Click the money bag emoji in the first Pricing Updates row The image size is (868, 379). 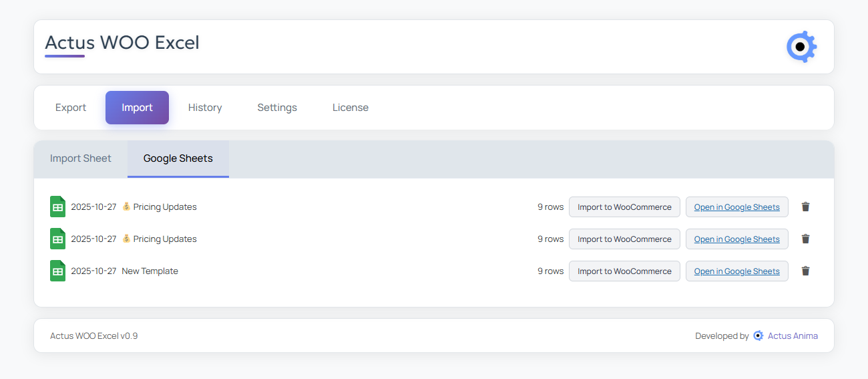coord(126,207)
